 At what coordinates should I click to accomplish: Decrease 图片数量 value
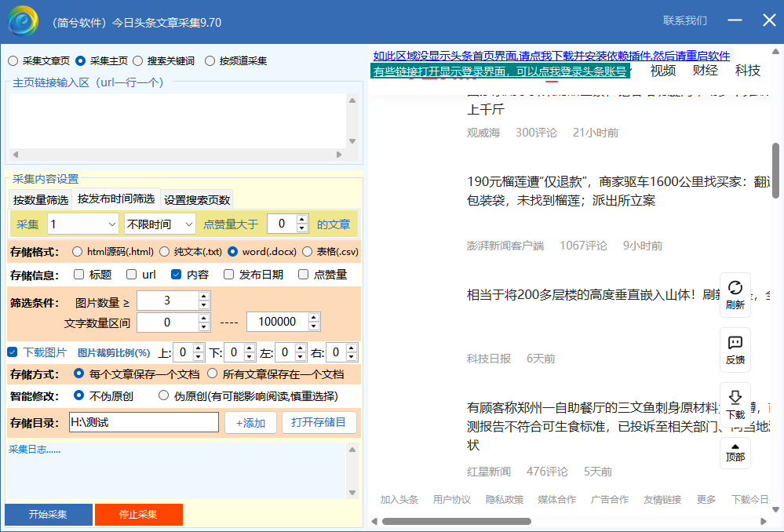coord(203,305)
